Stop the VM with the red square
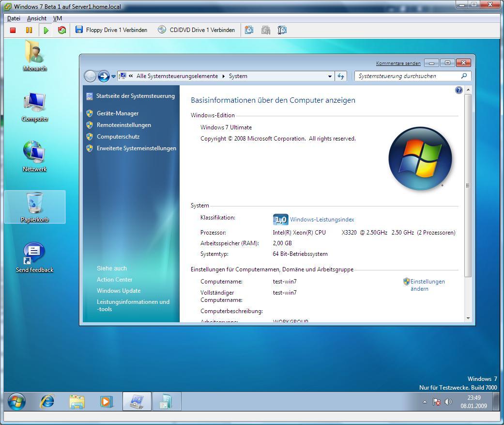The height and width of the screenshot is (425, 504). point(13,30)
